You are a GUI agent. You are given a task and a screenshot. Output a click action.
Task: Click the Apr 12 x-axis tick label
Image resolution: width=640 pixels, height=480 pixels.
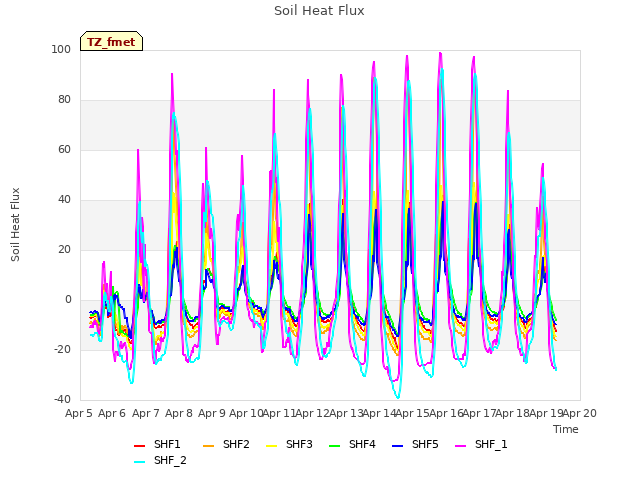(312, 413)
